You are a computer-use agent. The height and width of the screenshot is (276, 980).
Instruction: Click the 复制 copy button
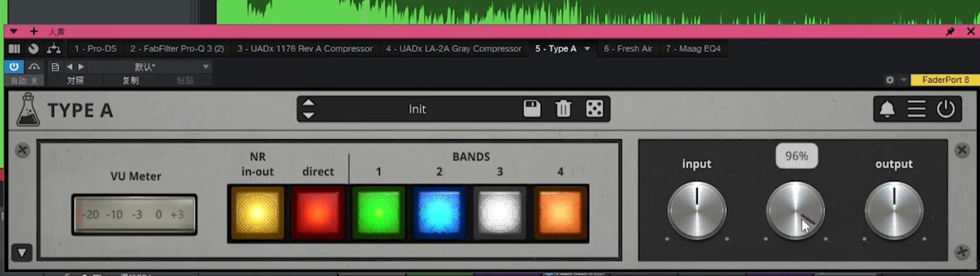[130, 81]
